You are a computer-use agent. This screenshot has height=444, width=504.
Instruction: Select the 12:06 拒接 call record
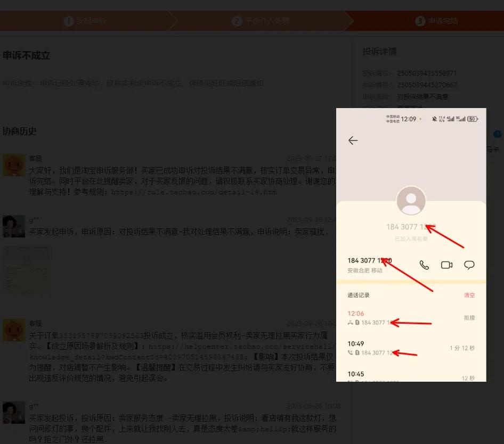tap(411, 318)
